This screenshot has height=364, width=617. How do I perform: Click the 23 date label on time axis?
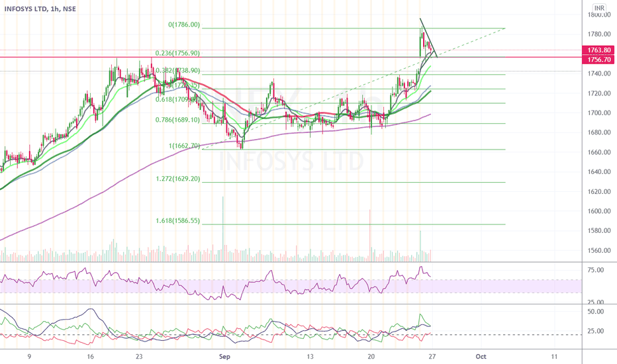[139, 357]
